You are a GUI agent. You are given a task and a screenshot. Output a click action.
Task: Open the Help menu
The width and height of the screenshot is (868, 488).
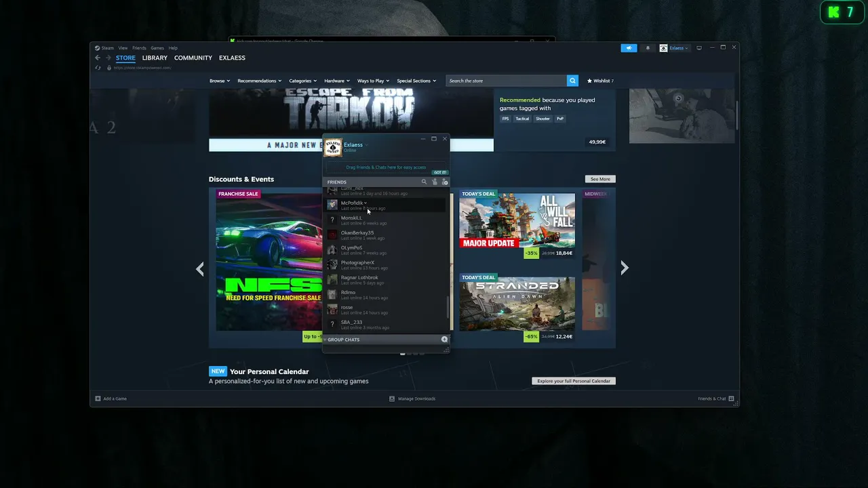point(173,48)
